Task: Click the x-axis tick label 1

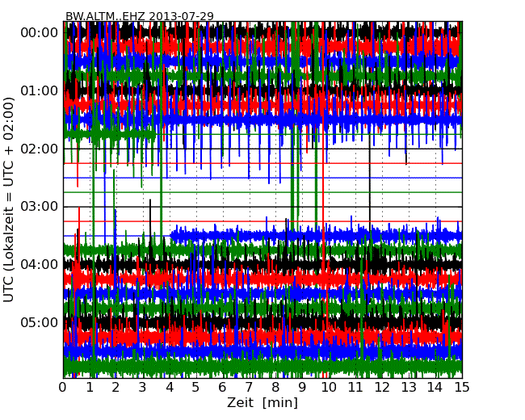Action: coord(90,387)
